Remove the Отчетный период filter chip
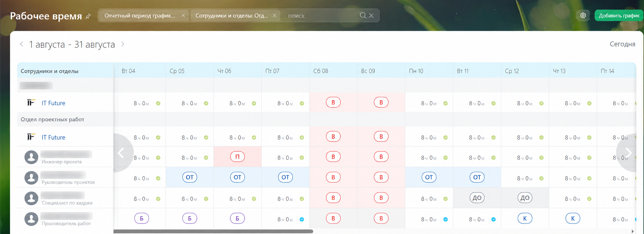This screenshot has height=234, width=644. point(183,15)
